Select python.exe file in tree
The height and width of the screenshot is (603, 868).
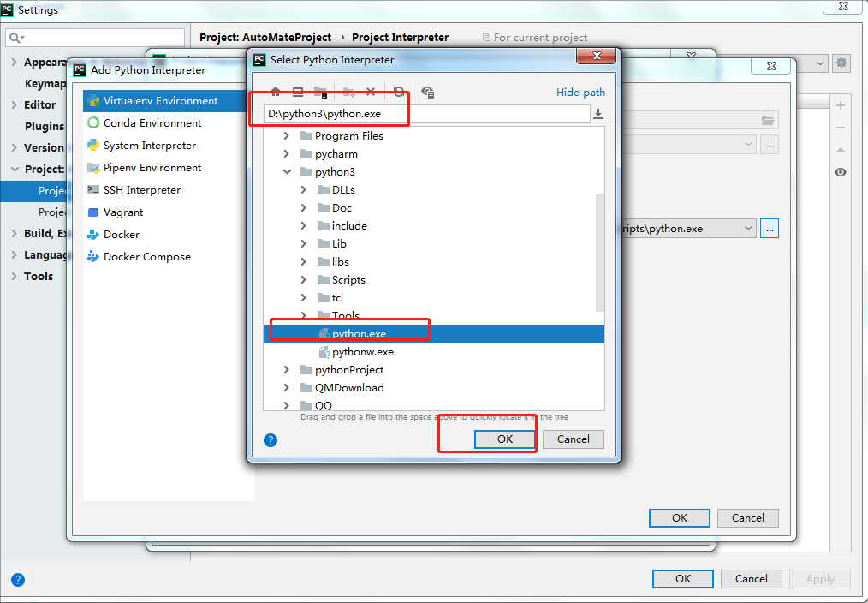[434, 333]
